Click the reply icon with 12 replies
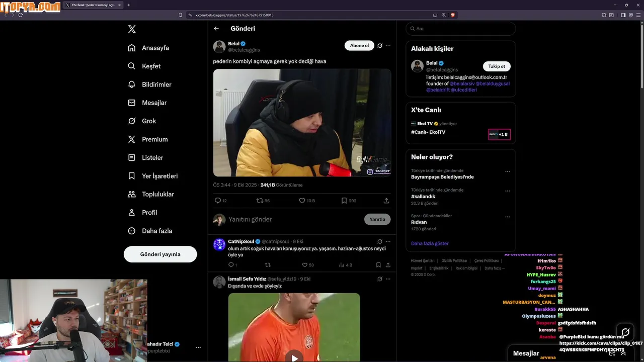 (218, 201)
